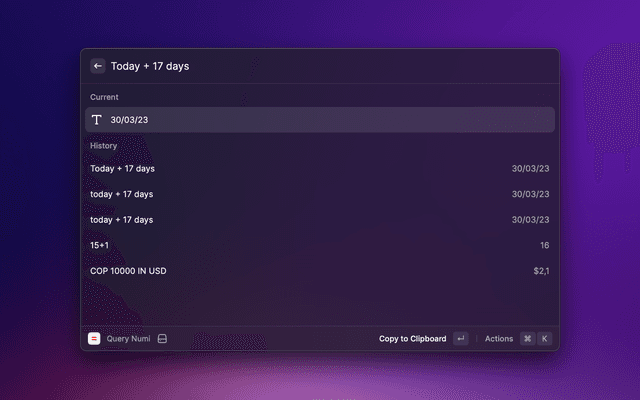Click the Query Numi label
This screenshot has height=400, width=640.
tap(128, 339)
